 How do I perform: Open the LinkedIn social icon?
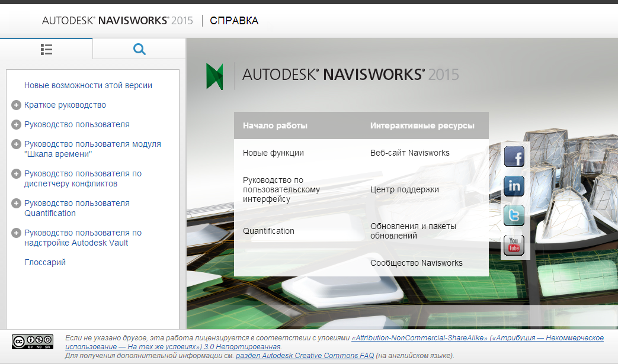pyautogui.click(x=514, y=186)
